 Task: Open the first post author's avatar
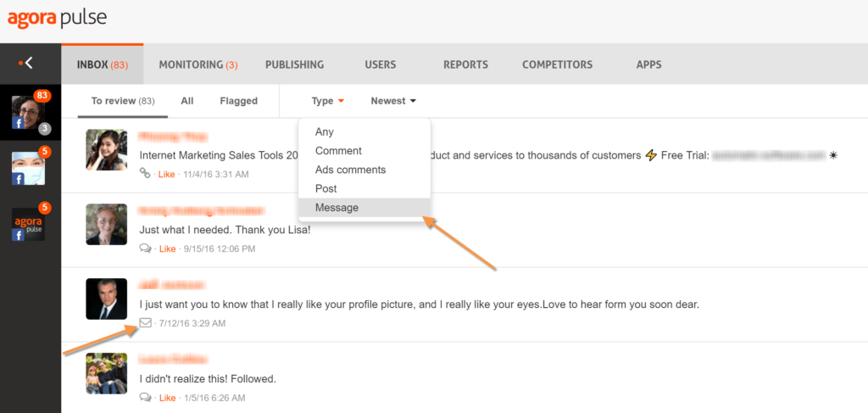107,149
